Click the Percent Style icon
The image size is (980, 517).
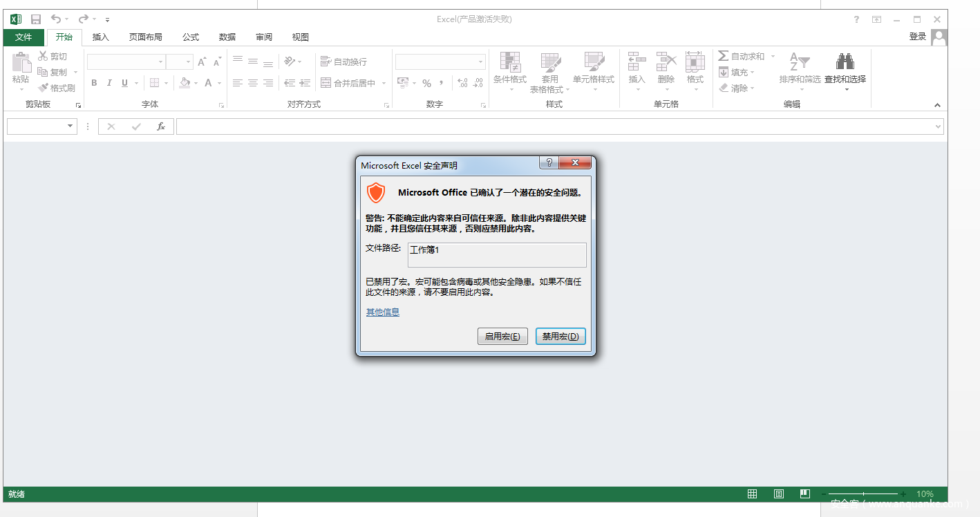(426, 84)
